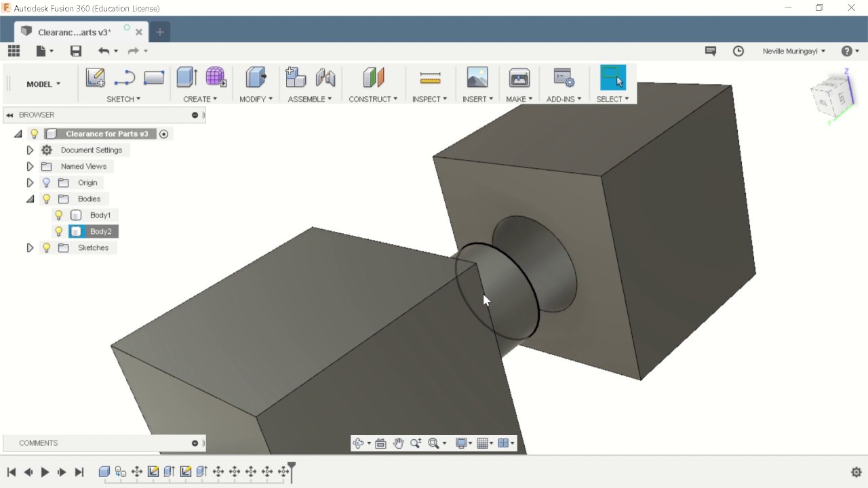Click the Redo arrow
The image size is (868, 488).
coord(133,51)
